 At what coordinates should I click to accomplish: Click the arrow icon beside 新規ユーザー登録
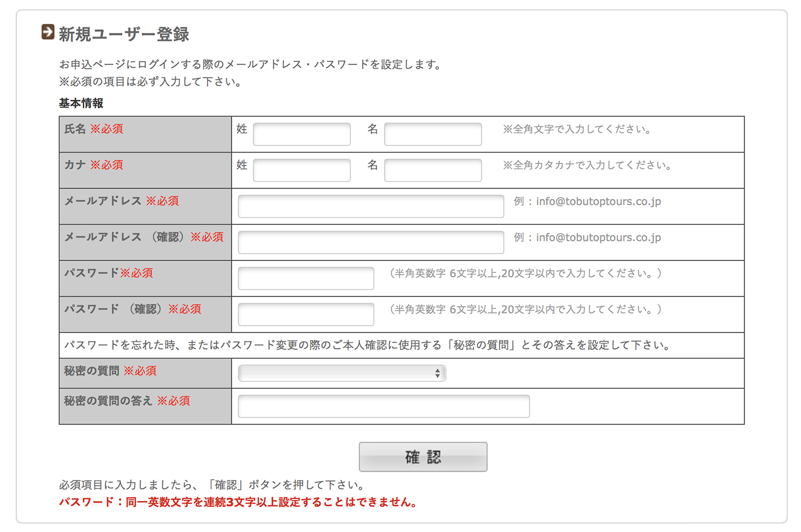(x=48, y=33)
